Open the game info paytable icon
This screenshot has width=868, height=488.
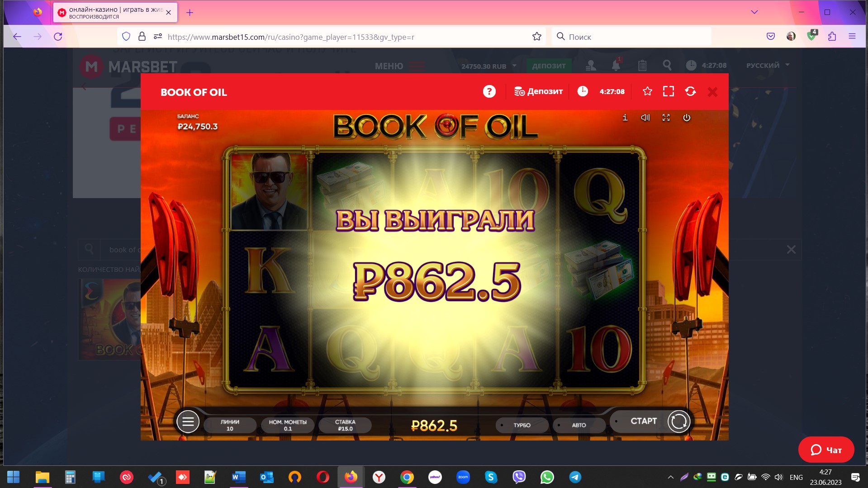[x=625, y=118]
